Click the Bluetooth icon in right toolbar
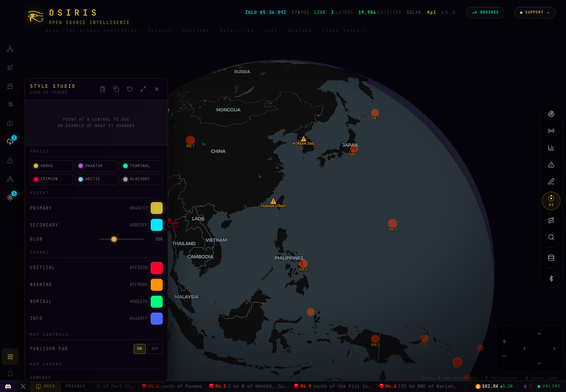 coord(551,278)
